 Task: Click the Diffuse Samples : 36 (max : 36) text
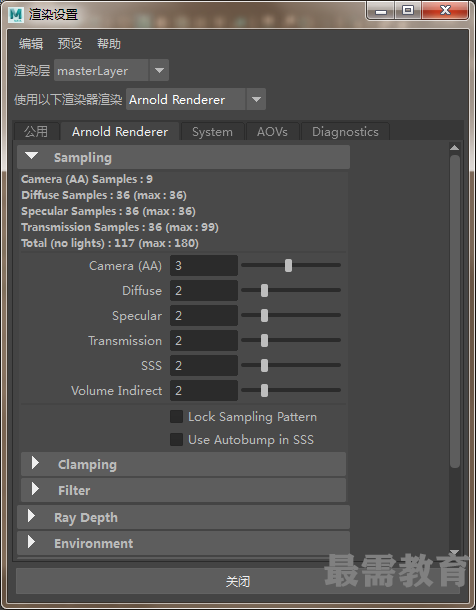point(104,195)
